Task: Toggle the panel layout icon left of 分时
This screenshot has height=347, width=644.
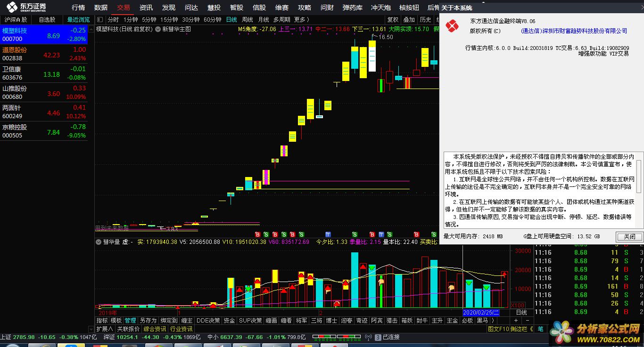Action: tap(99, 20)
